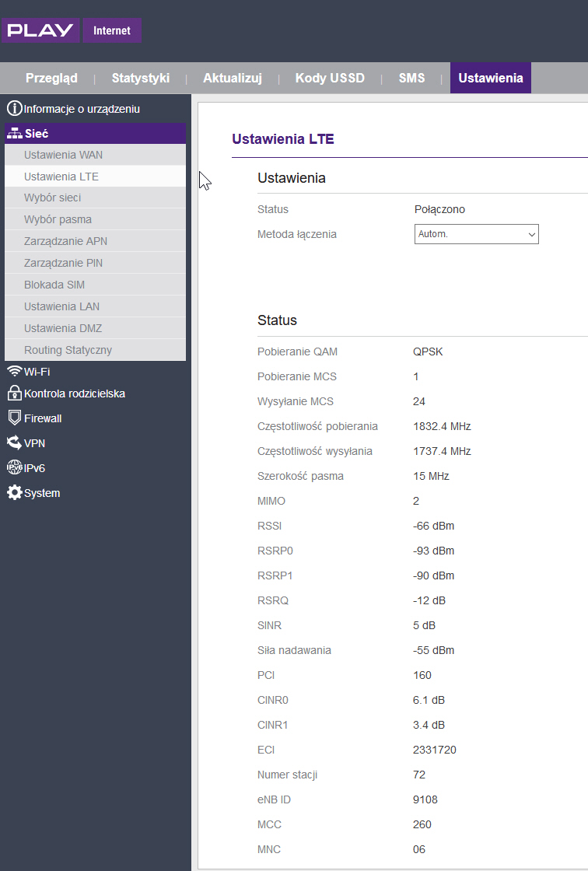Open the Metoda łączenia dropdown
Viewport: 588px width, 871px height.
(x=476, y=234)
